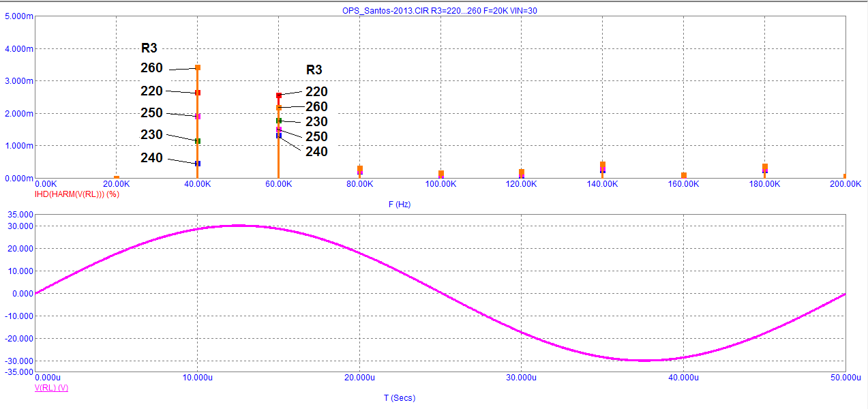Click annotation 250 beside the 40K harmonic
Screen dimensions: 868x409
[151, 113]
